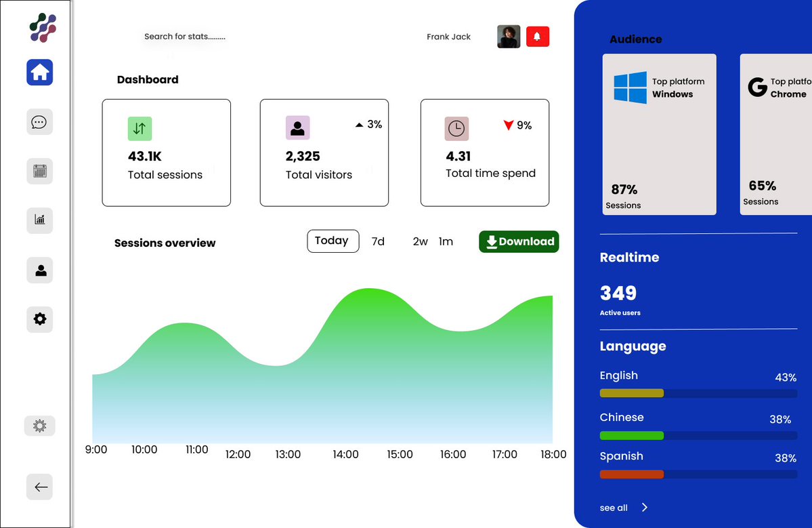Click the 9:00 axis label
Viewport: 812px width, 528px height.
pyautogui.click(x=96, y=450)
